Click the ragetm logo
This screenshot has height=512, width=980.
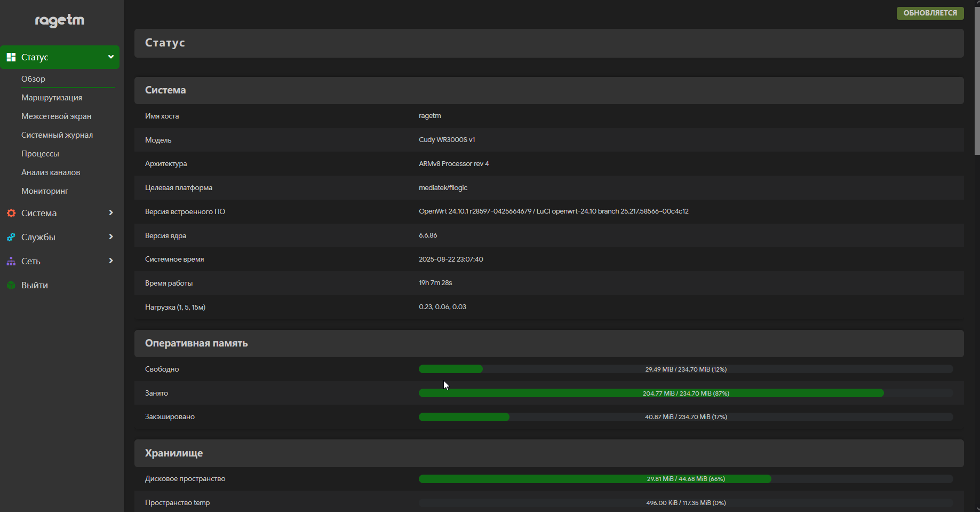[60, 20]
